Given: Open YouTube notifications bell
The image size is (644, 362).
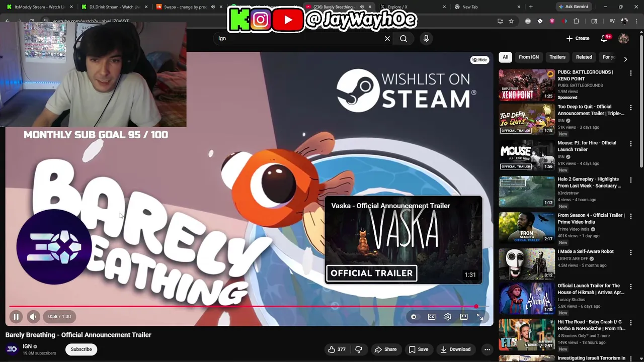Looking at the screenshot, I should tap(605, 38).
